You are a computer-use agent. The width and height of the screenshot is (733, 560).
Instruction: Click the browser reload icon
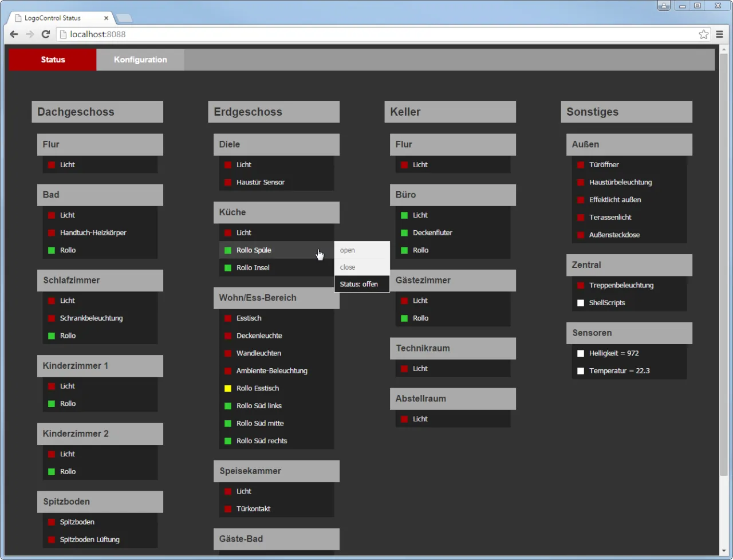[46, 34]
